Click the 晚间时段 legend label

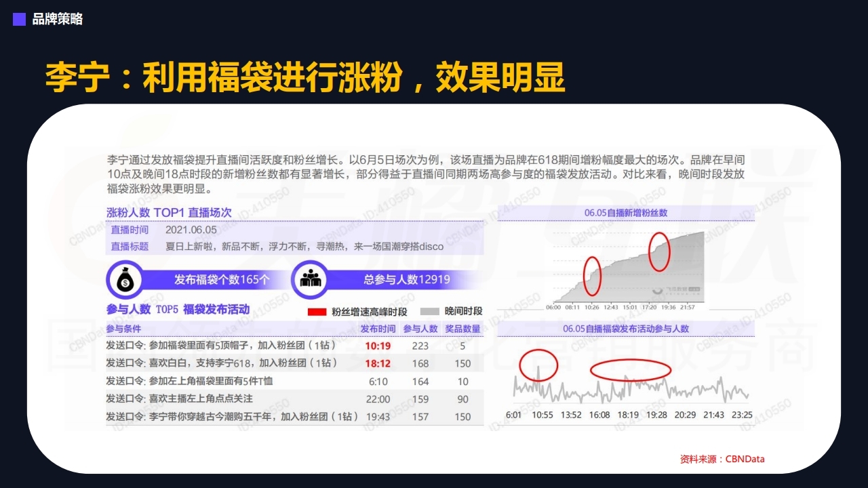point(464,311)
